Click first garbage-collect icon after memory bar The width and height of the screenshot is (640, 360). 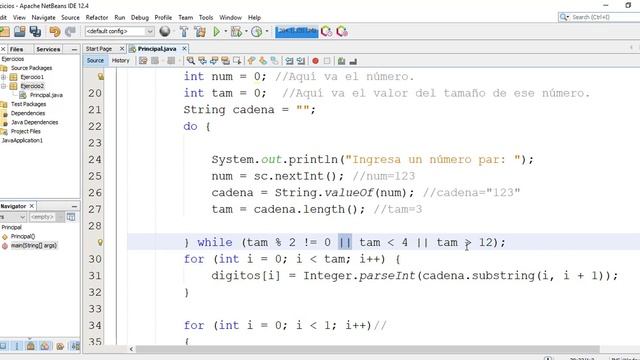coord(326,31)
